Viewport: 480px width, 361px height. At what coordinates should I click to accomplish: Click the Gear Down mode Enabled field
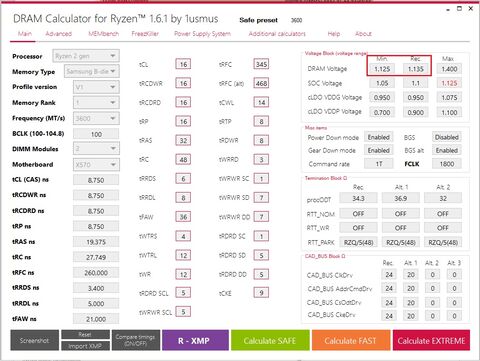[x=379, y=150]
